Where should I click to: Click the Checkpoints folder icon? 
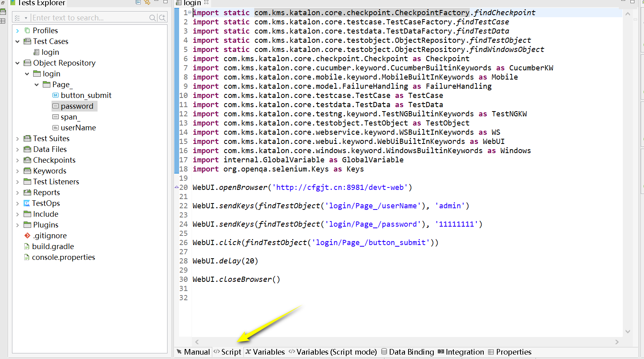click(x=27, y=160)
